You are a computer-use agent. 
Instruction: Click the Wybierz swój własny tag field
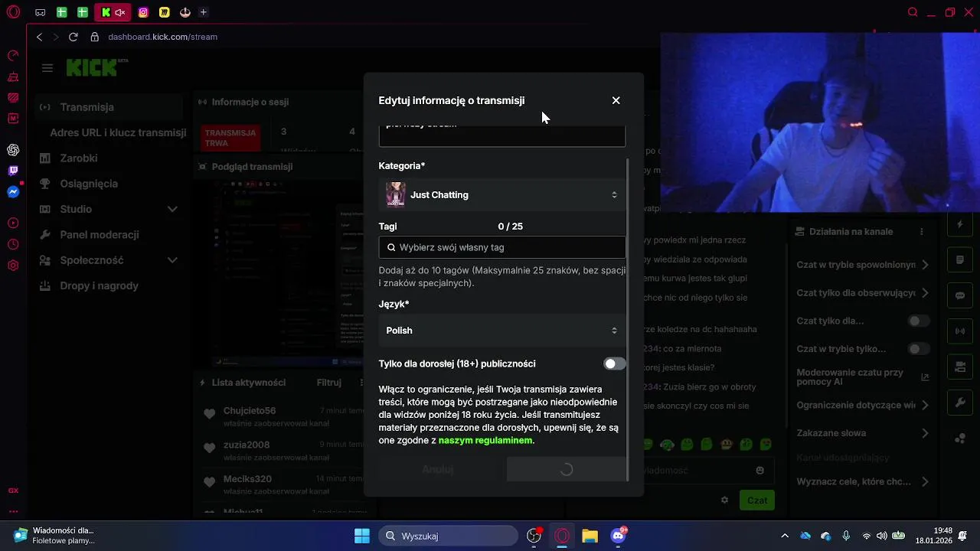502,247
